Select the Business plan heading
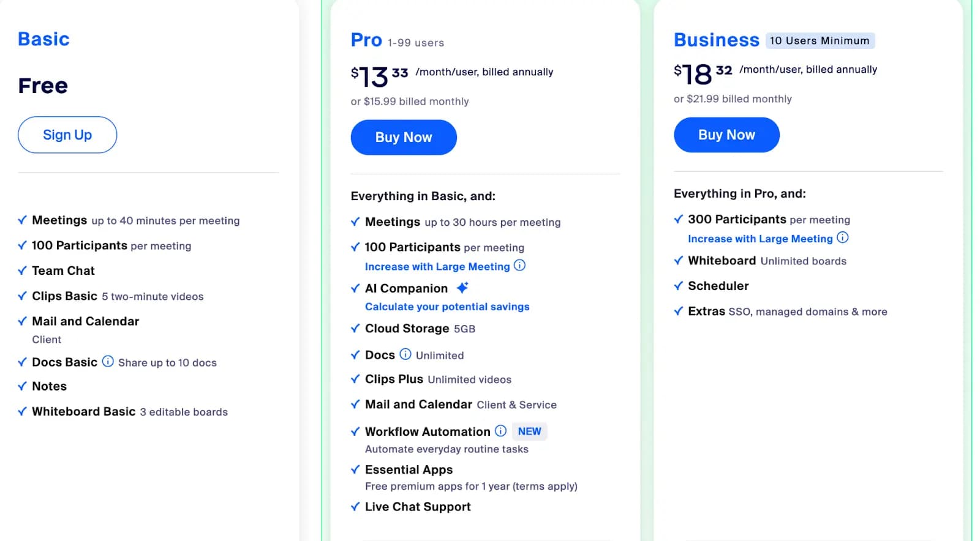Viewport: 980px width, 541px height. (715, 40)
